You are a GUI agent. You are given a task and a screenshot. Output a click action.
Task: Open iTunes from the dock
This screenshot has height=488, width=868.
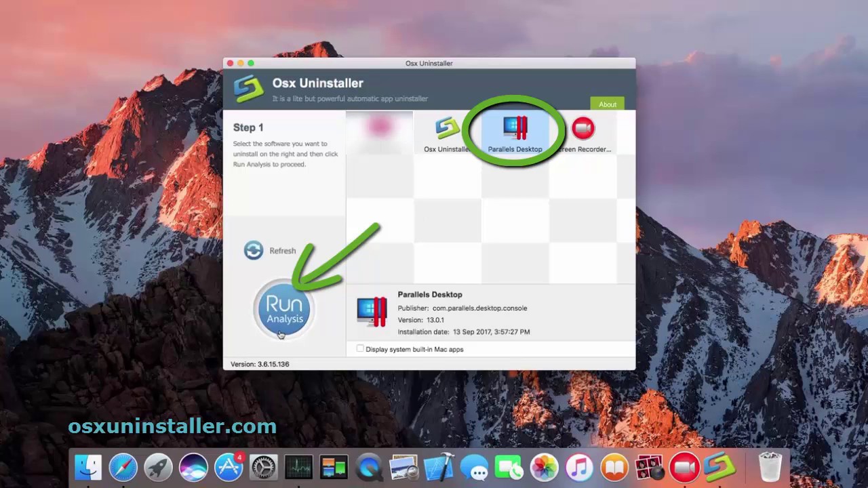[x=579, y=467]
